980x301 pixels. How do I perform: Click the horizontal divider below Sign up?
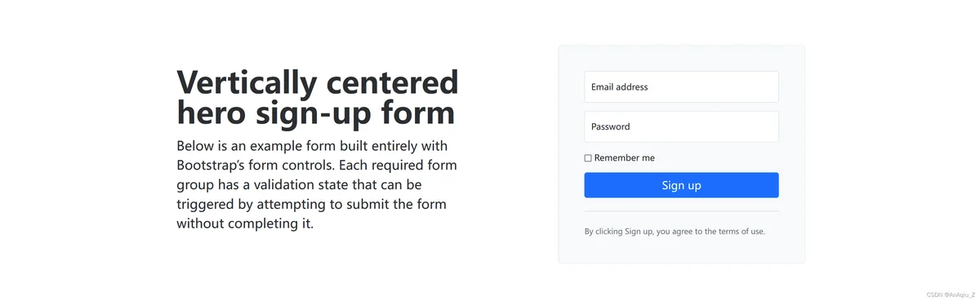click(x=681, y=211)
